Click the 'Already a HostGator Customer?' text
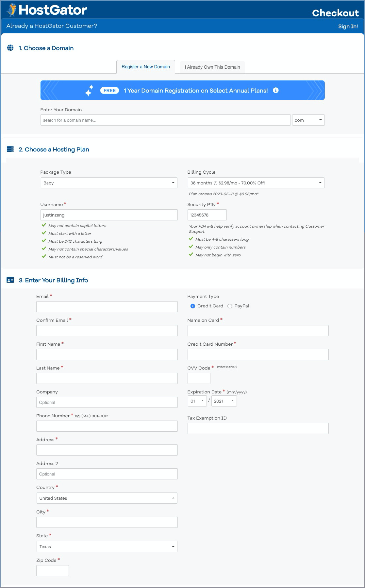 click(x=52, y=26)
